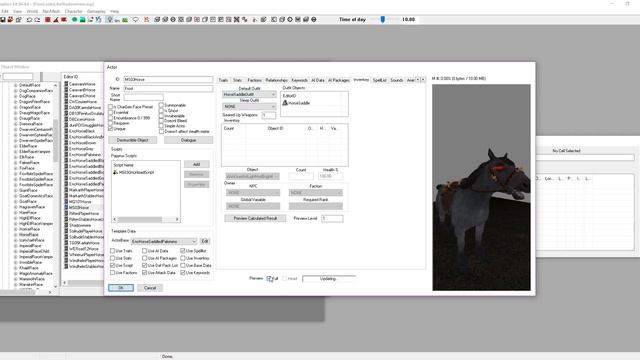
Task: Toggle the Unique checkbox
Action: 111,129
